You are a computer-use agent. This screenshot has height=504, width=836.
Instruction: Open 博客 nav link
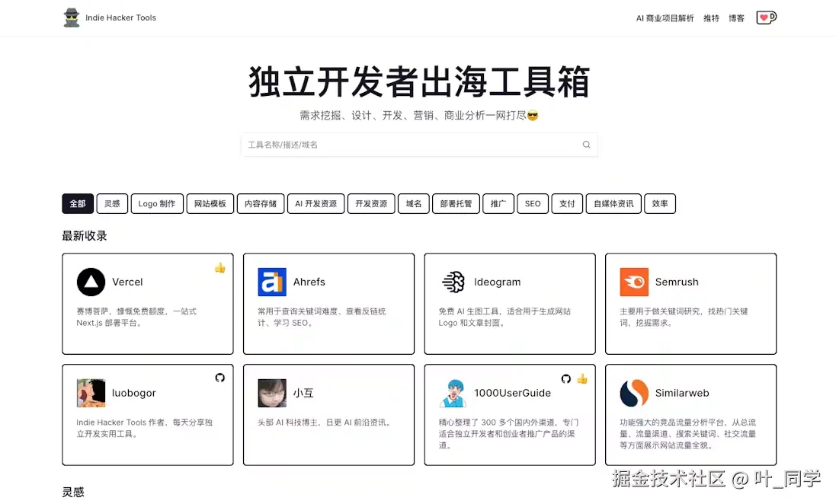click(736, 18)
